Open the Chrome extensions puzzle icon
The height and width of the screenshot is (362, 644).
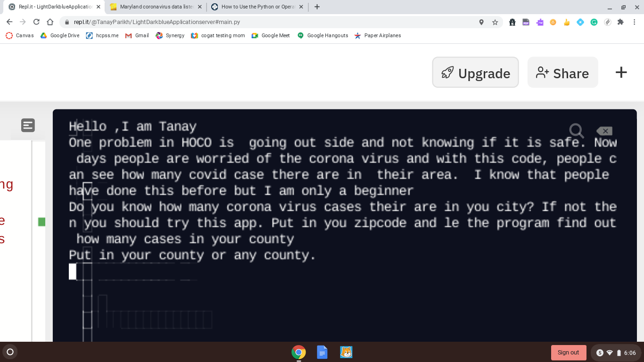tap(620, 22)
